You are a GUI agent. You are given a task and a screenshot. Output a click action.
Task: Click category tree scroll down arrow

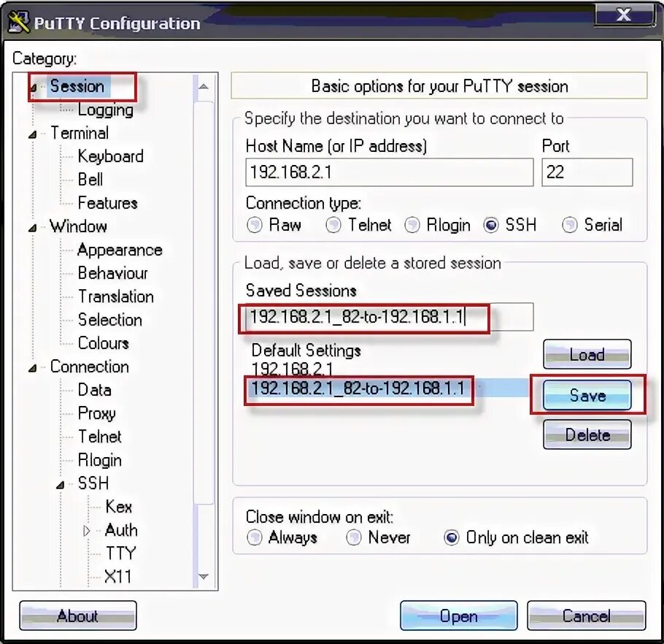coord(204,576)
